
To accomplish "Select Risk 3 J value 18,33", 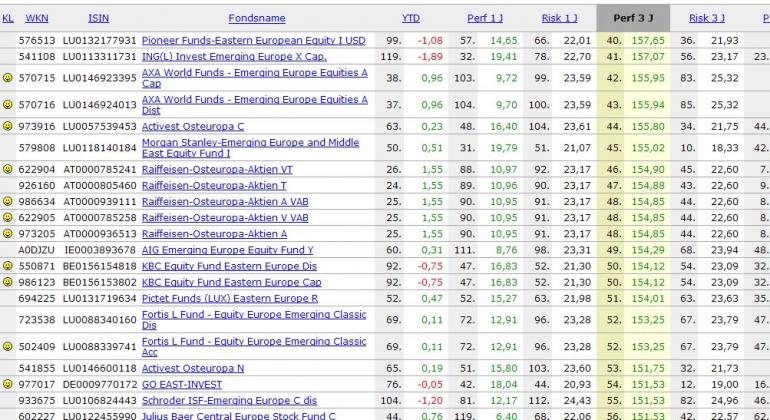I will (x=725, y=148).
